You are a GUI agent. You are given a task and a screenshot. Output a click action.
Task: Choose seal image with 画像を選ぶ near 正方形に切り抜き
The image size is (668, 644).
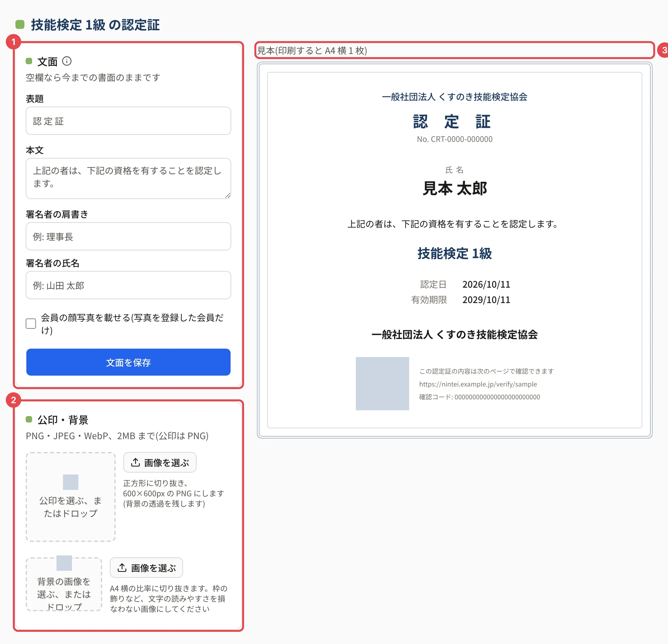pyautogui.click(x=160, y=462)
